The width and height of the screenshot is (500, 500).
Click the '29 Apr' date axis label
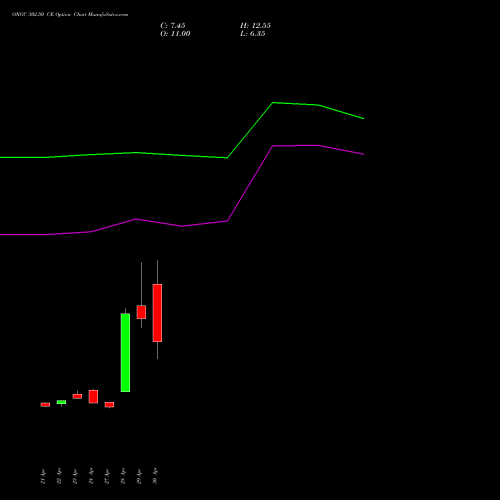(x=139, y=476)
